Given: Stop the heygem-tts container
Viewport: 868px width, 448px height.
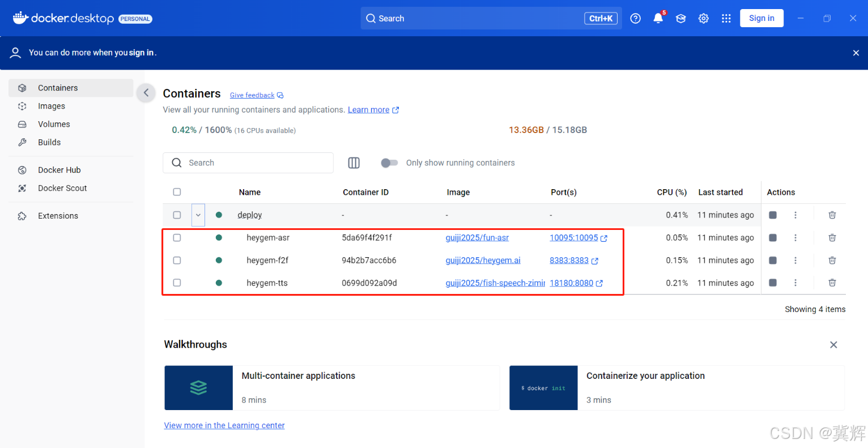Looking at the screenshot, I should (773, 283).
